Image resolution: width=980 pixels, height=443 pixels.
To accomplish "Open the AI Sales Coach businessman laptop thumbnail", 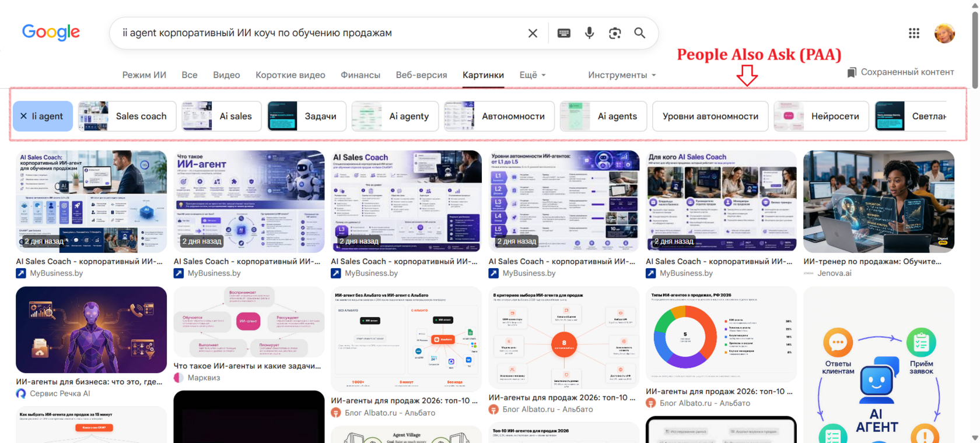I will coord(91,202).
